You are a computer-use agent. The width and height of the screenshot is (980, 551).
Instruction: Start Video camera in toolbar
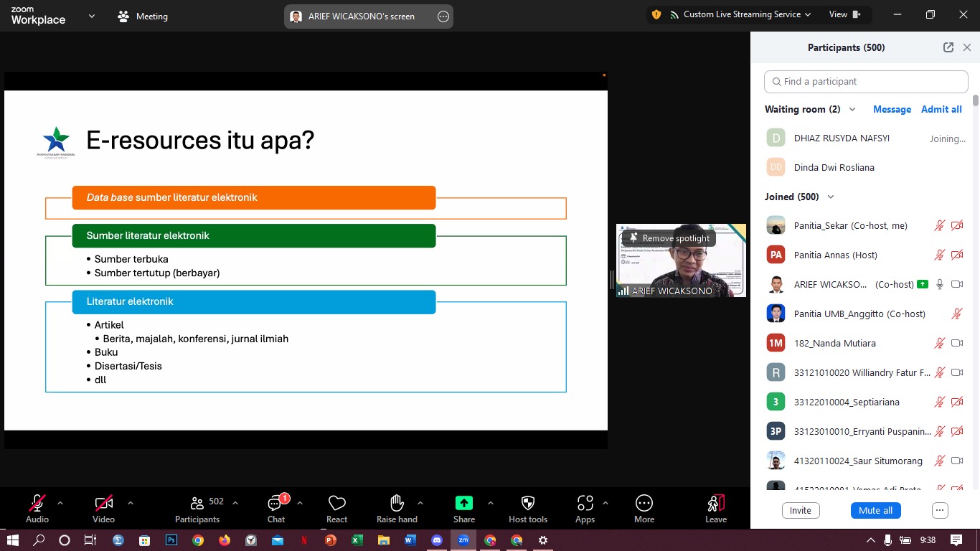click(x=103, y=504)
